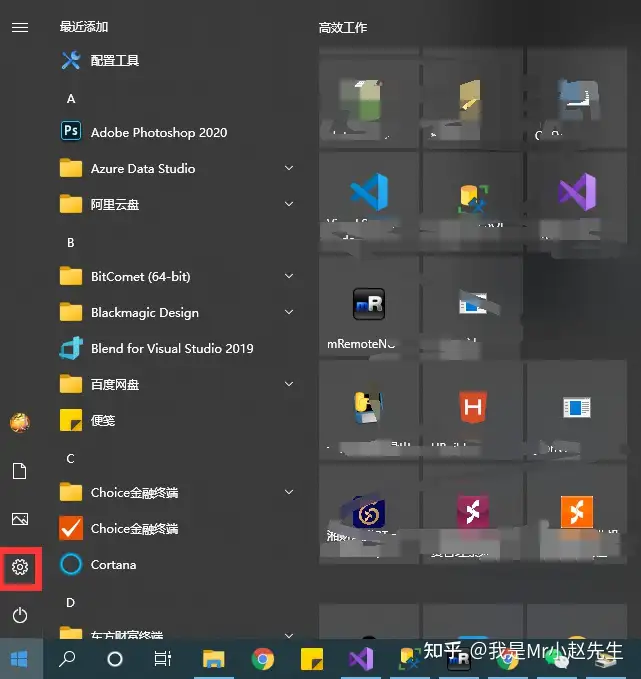641x679 pixels.
Task: Open Visual Studio from taskbar
Action: (361, 659)
